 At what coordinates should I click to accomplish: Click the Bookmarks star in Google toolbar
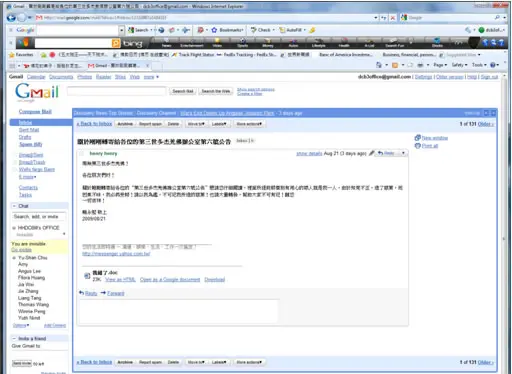coord(214,30)
